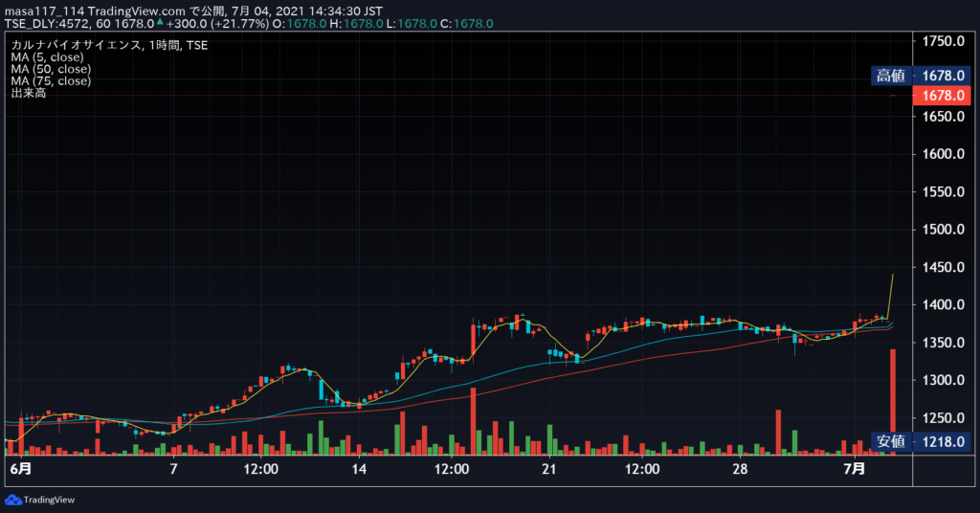This screenshot has width=980, height=513.
Task: Click the red 1678.0 current price tag
Action: pyautogui.click(x=942, y=96)
